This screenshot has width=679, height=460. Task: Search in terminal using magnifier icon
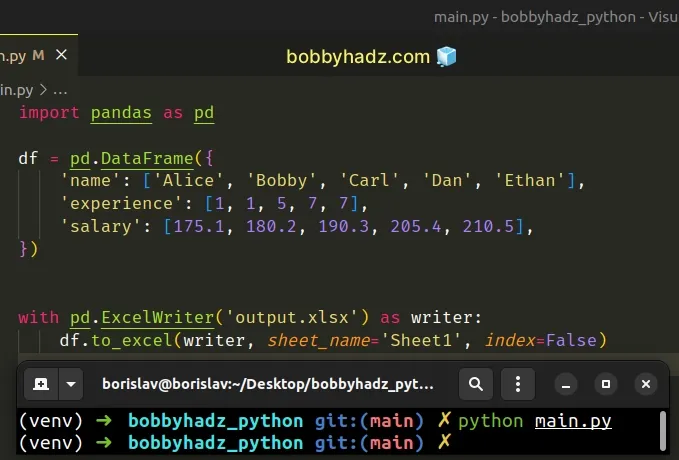pyautogui.click(x=475, y=384)
